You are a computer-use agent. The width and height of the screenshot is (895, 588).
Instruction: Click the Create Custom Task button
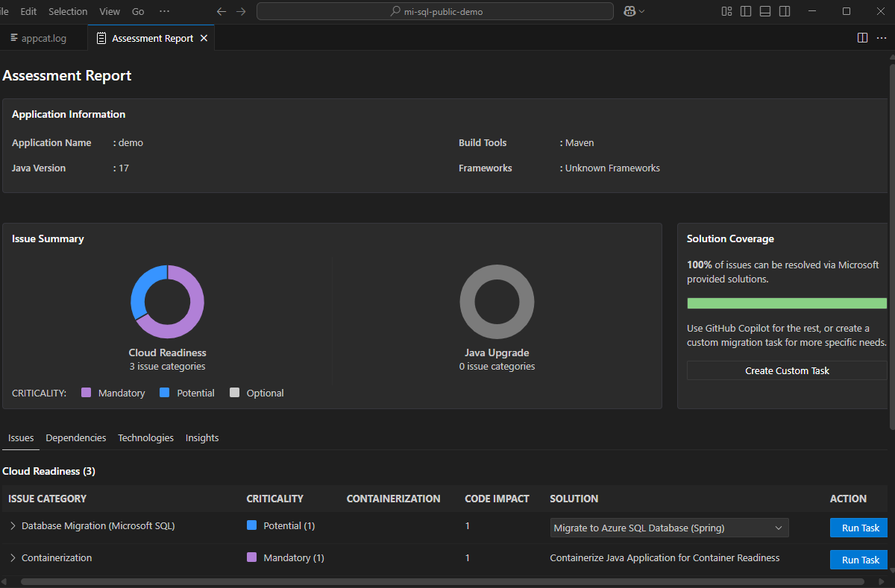click(787, 370)
